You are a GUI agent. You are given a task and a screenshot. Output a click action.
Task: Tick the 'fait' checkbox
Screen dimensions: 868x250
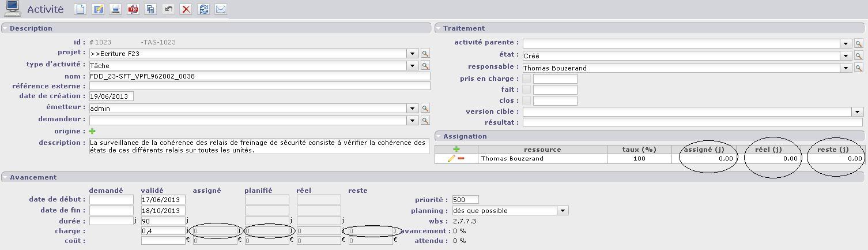coord(526,89)
